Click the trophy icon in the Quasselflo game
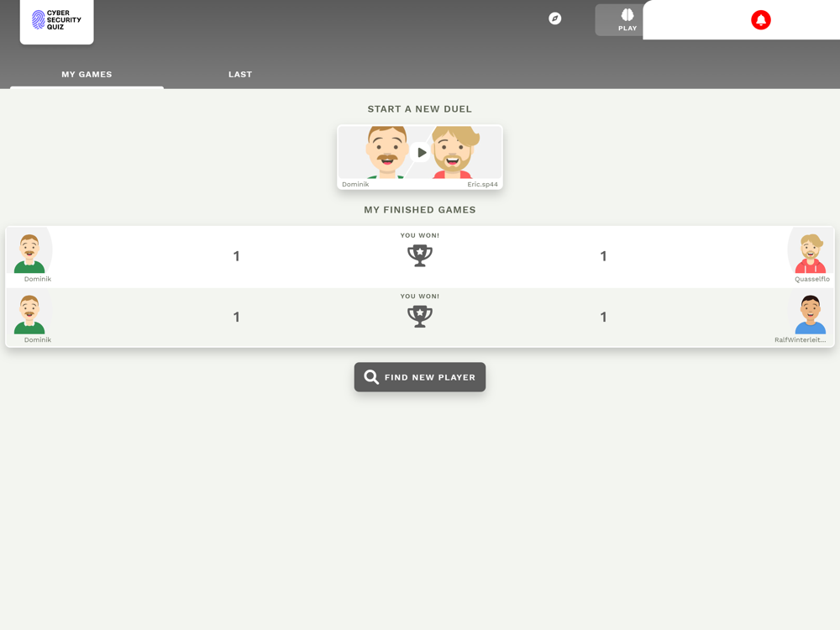This screenshot has height=630, width=840. [x=420, y=255]
